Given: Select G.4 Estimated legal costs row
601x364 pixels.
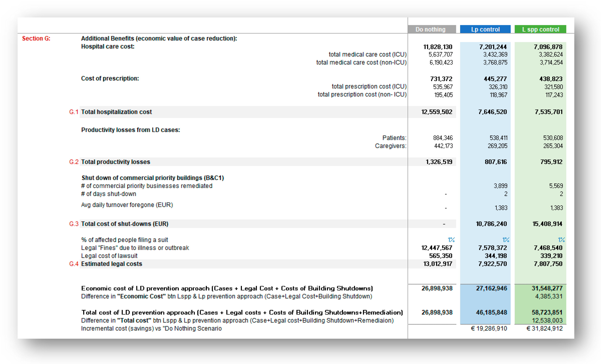Looking at the screenshot, I should pyautogui.click(x=111, y=264).
